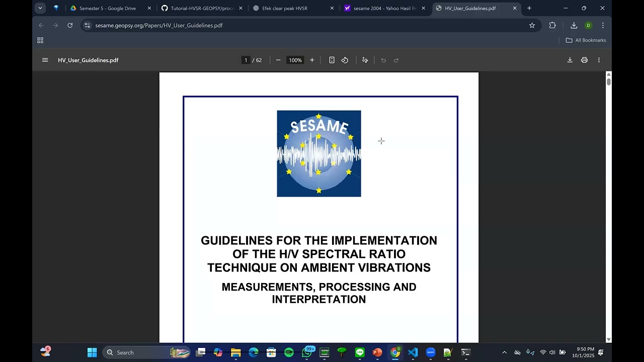Rotate the PDF counterclockwise
The width and height of the screenshot is (644, 362).
pos(345,60)
